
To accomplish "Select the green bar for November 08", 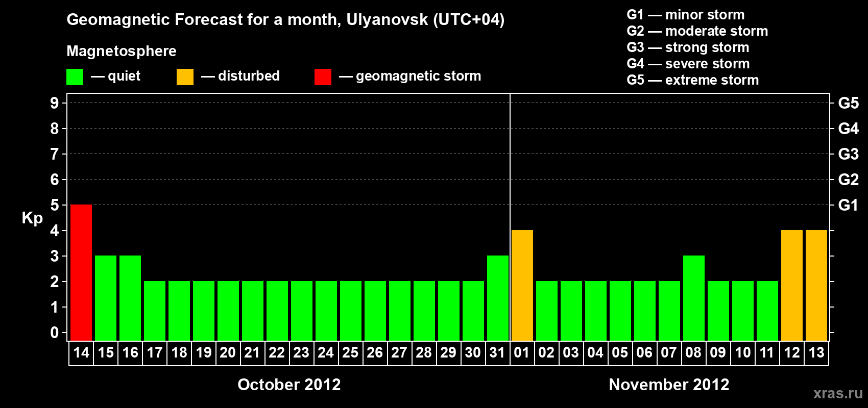I will [694, 298].
